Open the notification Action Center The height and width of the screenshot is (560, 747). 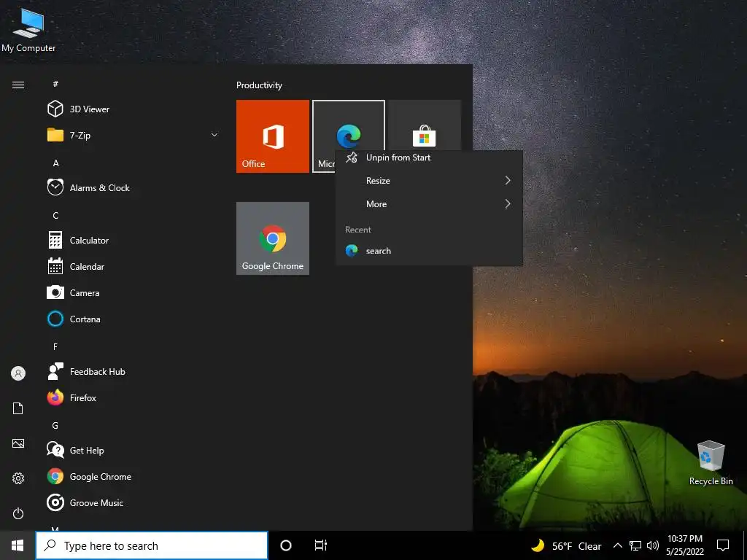[x=723, y=545]
